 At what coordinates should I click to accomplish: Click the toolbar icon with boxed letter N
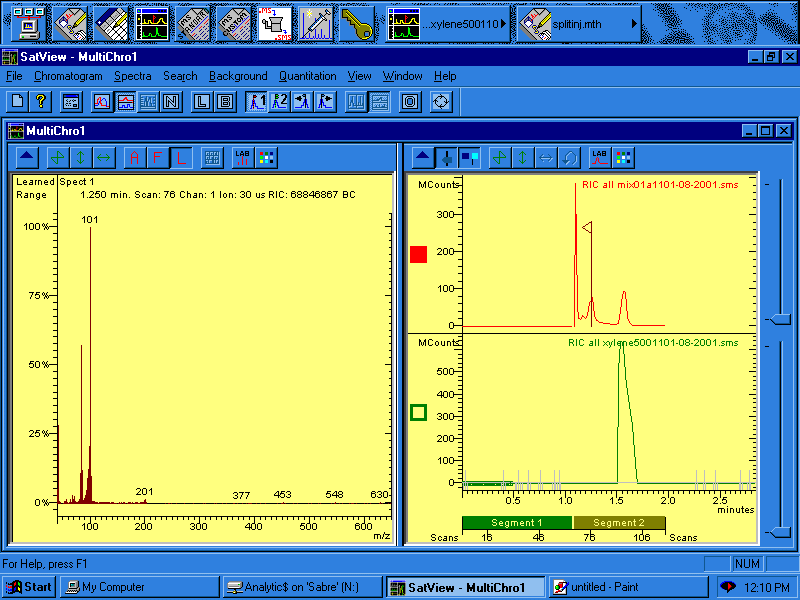(171, 102)
